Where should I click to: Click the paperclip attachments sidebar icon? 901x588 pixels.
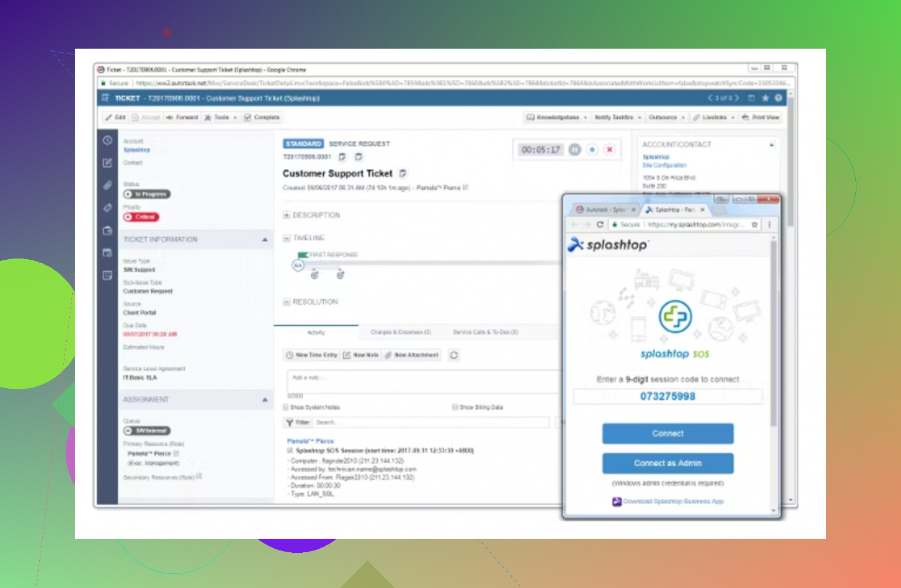pos(107,185)
